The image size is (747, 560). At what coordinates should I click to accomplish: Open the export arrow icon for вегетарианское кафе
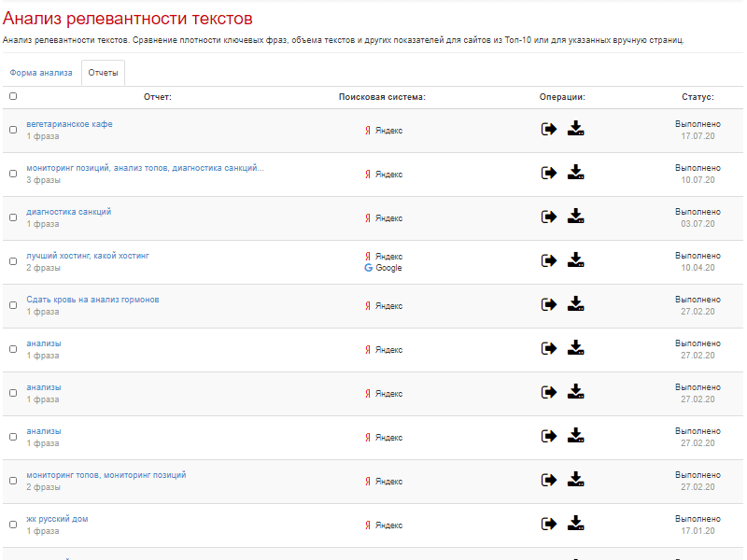coord(549,129)
